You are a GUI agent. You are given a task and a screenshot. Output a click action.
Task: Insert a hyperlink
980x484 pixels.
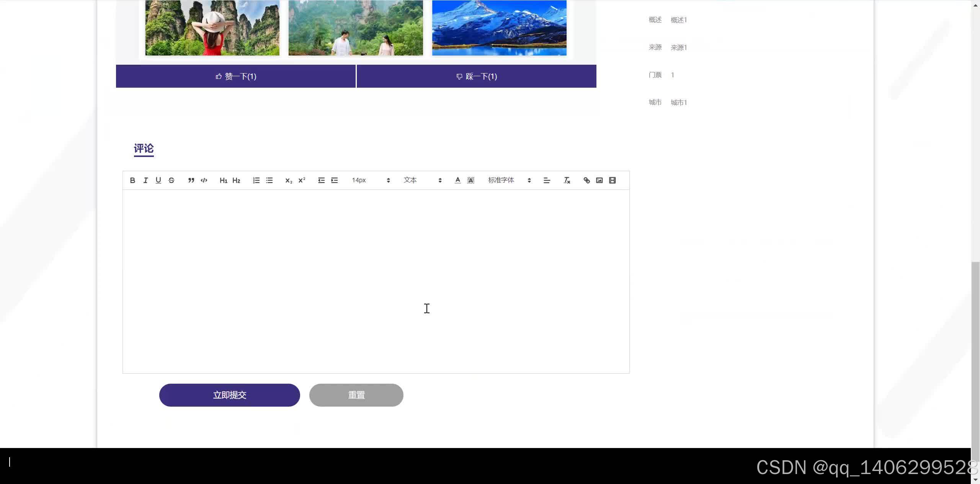[x=586, y=180]
